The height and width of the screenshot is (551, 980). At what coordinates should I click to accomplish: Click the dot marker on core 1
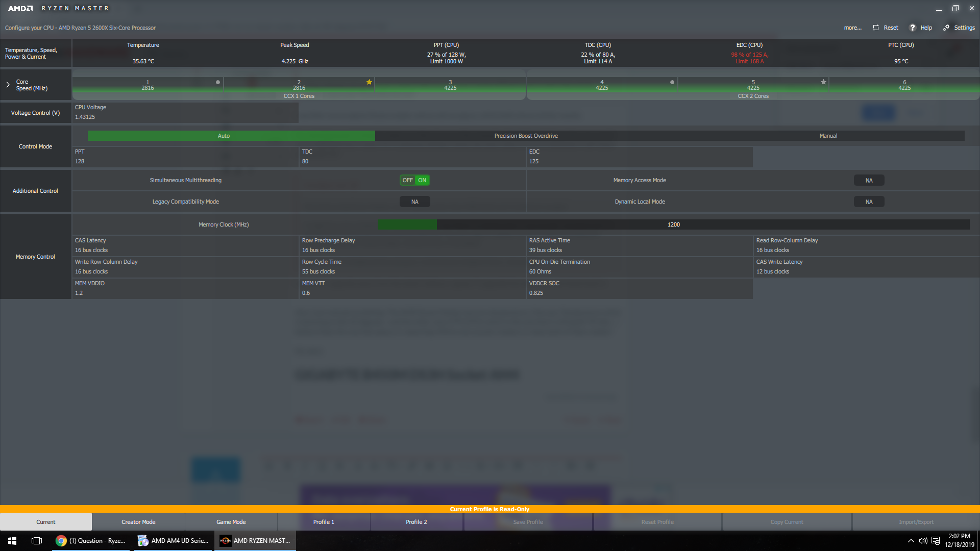click(x=218, y=82)
